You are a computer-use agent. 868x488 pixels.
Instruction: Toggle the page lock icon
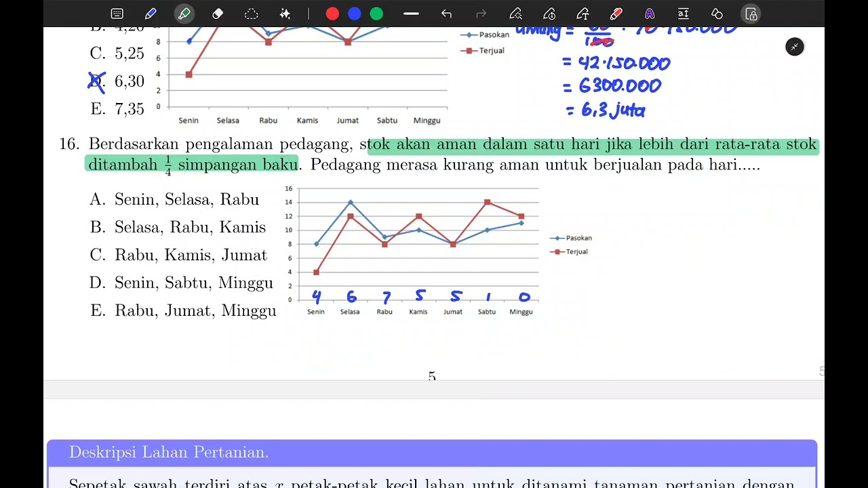(751, 14)
